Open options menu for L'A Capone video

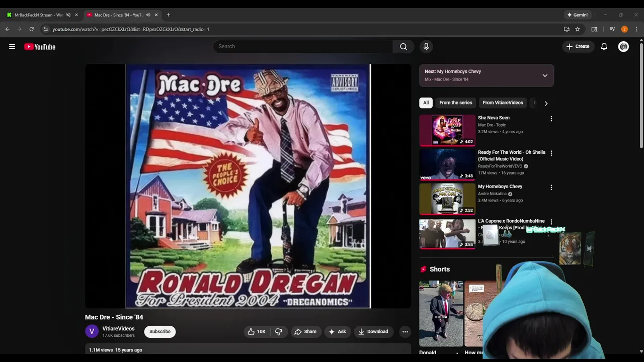(551, 222)
